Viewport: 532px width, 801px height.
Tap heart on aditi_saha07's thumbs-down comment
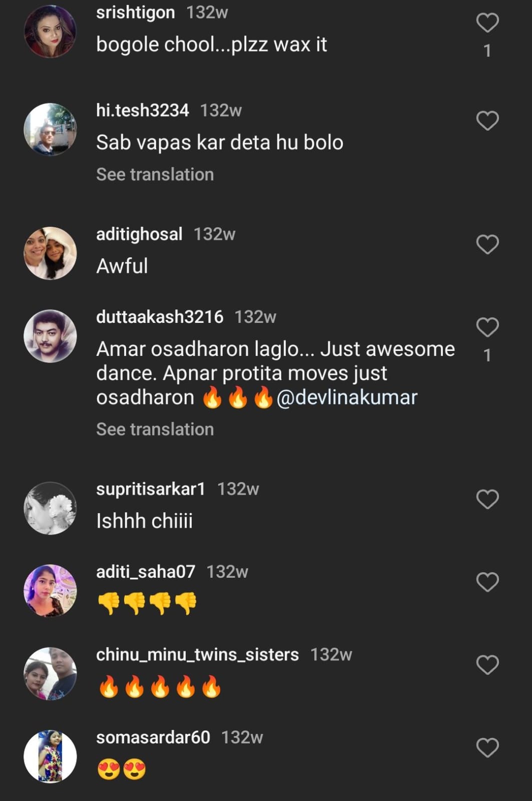487,582
